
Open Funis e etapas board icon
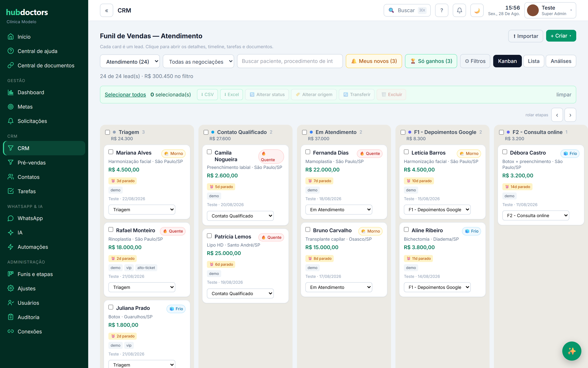click(x=11, y=274)
